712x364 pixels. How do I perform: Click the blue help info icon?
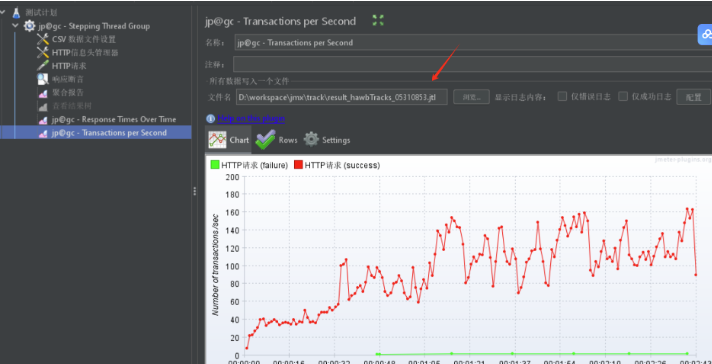click(x=210, y=118)
